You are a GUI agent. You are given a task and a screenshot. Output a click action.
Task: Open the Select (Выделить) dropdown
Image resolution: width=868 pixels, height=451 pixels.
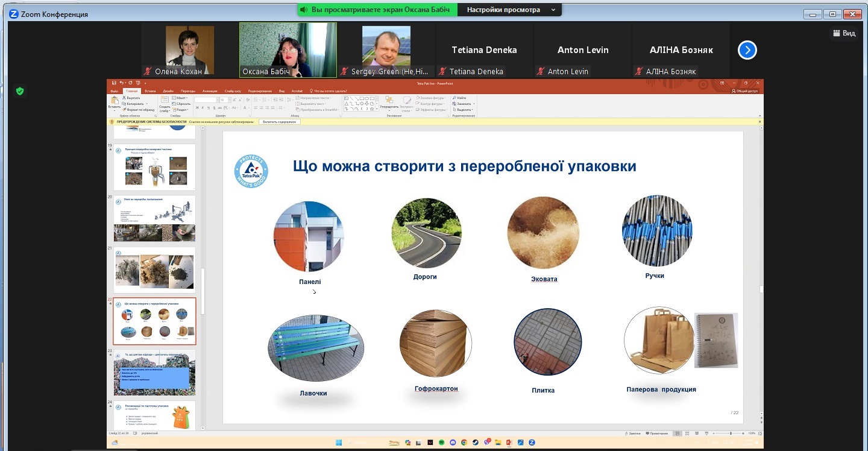[463, 110]
